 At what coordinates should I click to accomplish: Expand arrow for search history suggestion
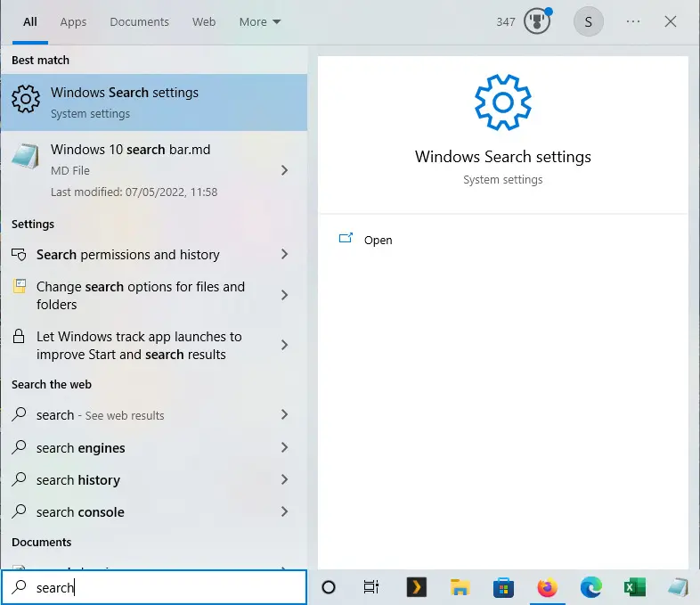click(284, 479)
